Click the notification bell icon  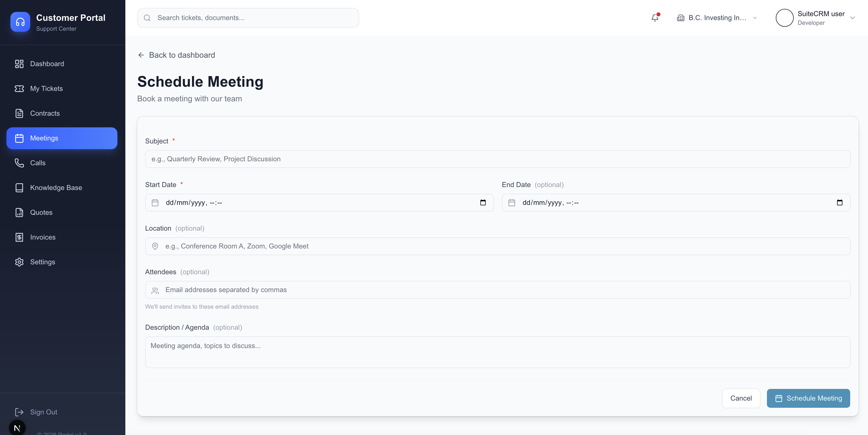coord(655,18)
